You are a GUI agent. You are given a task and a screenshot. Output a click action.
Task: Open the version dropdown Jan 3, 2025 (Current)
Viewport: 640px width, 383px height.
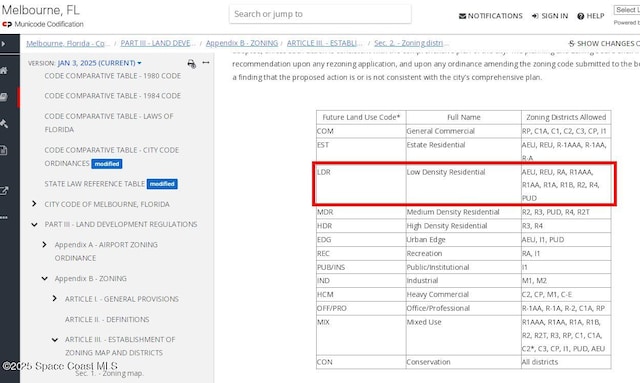click(100, 63)
